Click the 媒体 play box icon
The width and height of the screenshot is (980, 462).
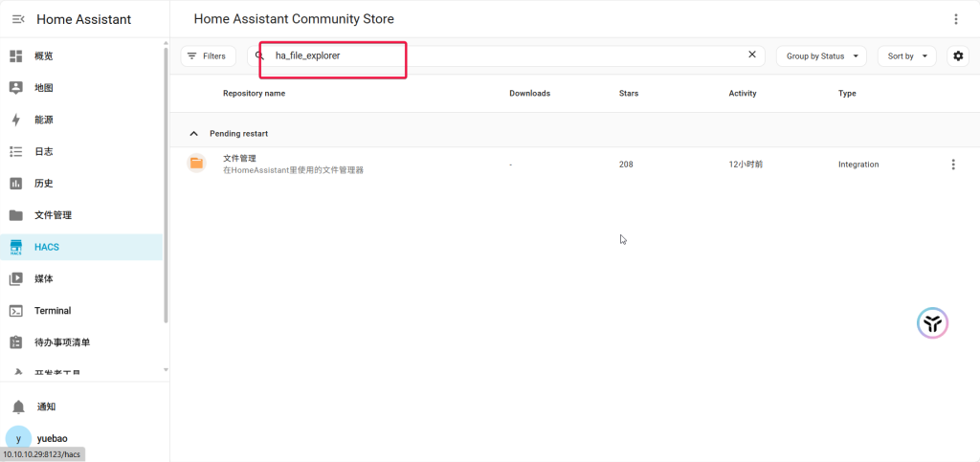pyautogui.click(x=16, y=279)
